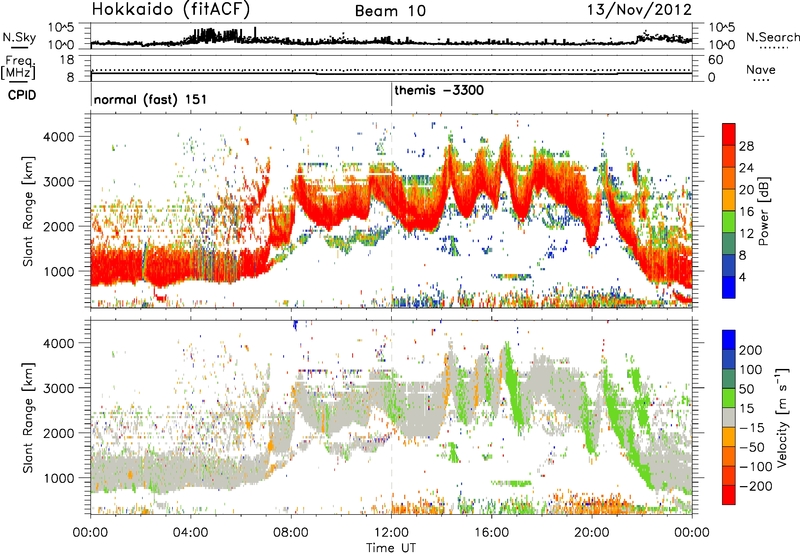The height and width of the screenshot is (554, 800).
Task: Click the '4000' tick of the power panel
Action: pyautogui.click(x=58, y=137)
